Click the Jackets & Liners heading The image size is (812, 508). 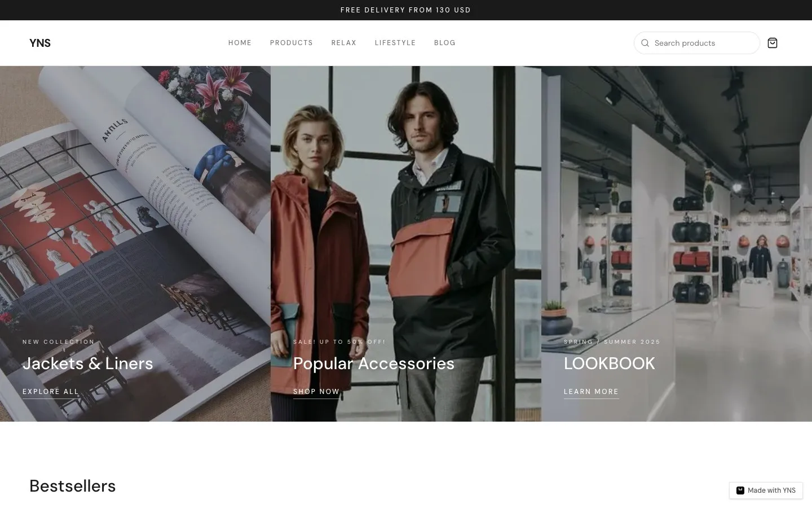click(88, 364)
